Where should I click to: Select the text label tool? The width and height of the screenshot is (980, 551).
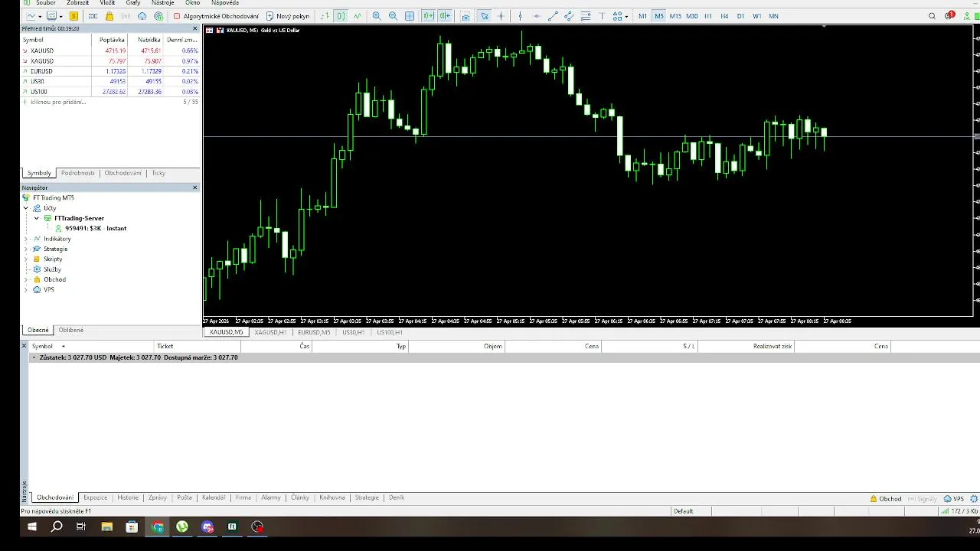coord(602,16)
